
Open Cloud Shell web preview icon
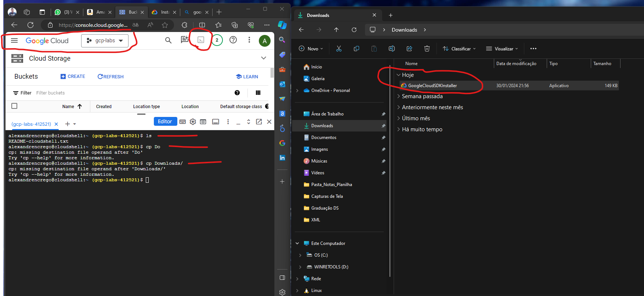[x=203, y=122]
